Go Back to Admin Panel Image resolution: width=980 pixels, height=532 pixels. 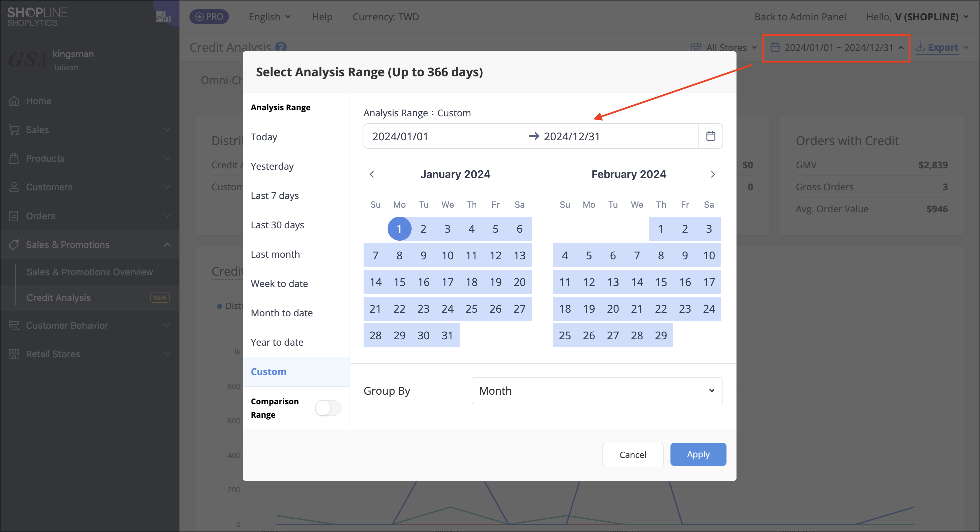click(x=800, y=17)
